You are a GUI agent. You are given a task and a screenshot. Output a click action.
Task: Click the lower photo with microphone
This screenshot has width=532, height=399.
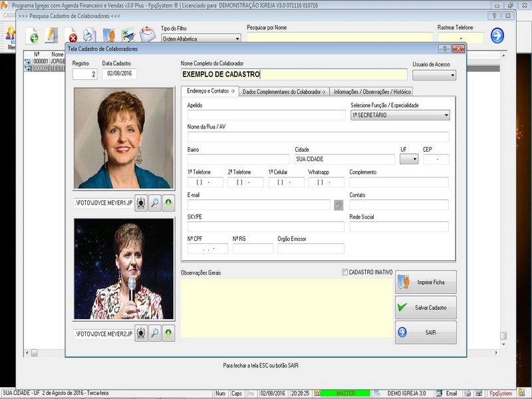tap(124, 269)
